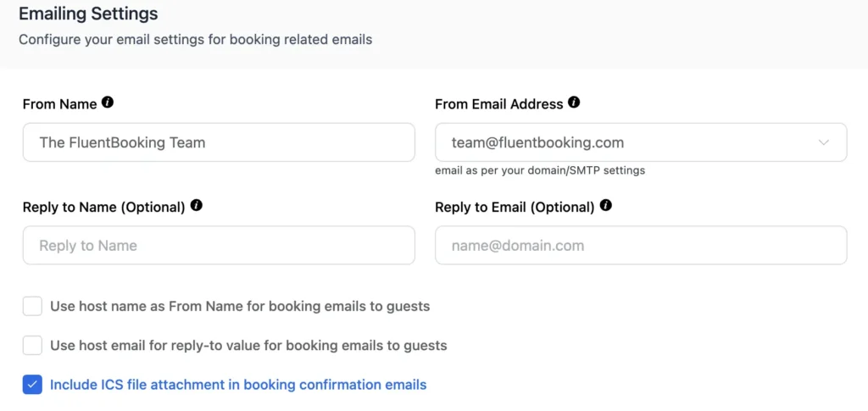Click the 'Configure your email settings' description text
The image size is (868, 411).
(196, 40)
